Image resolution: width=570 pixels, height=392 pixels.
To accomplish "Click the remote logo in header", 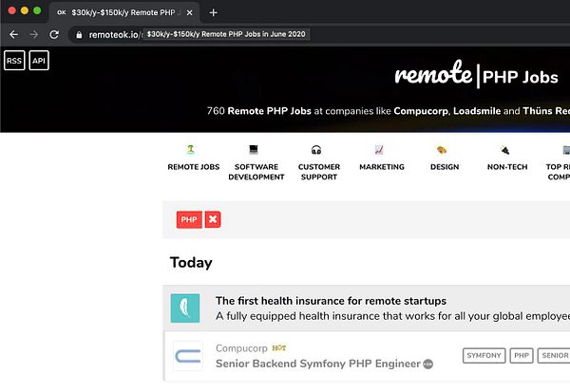I will [x=433, y=73].
